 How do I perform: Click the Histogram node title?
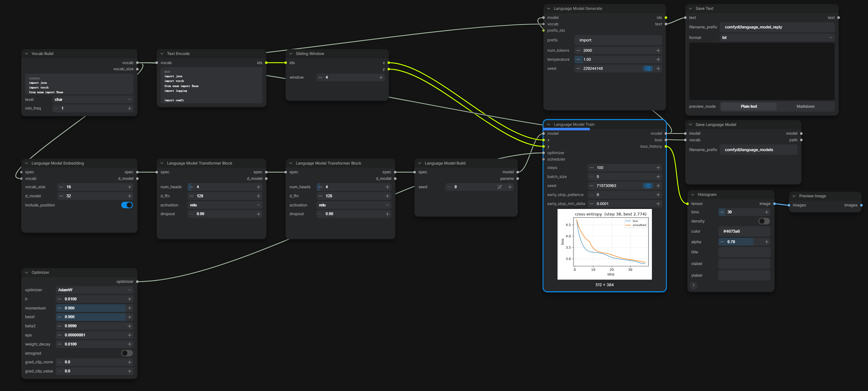tap(707, 194)
